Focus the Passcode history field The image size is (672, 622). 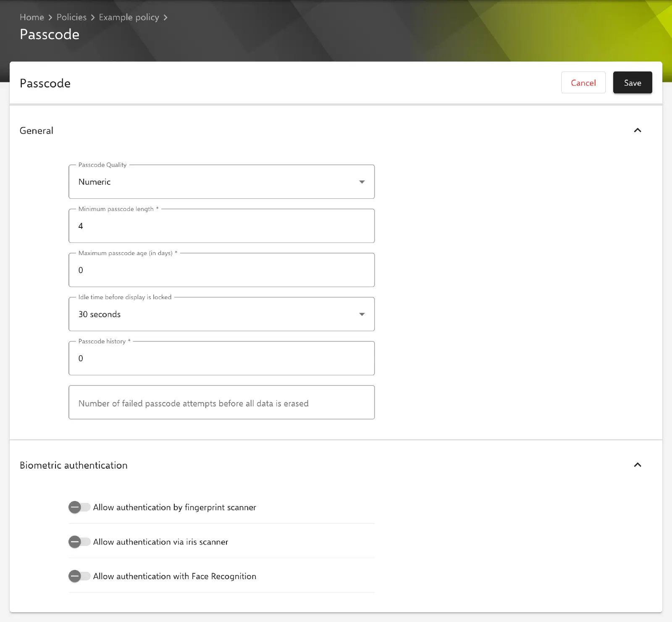point(221,358)
